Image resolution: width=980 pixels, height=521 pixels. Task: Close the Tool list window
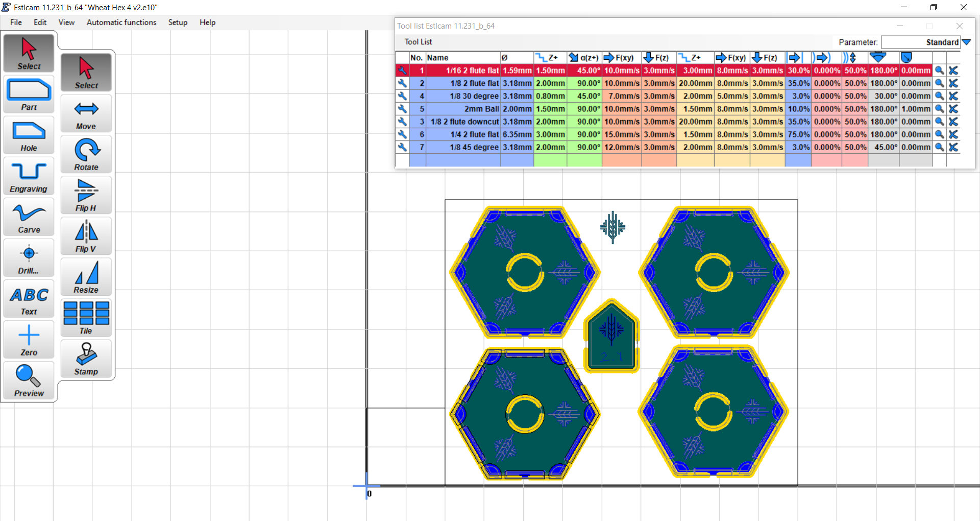pyautogui.click(x=960, y=26)
